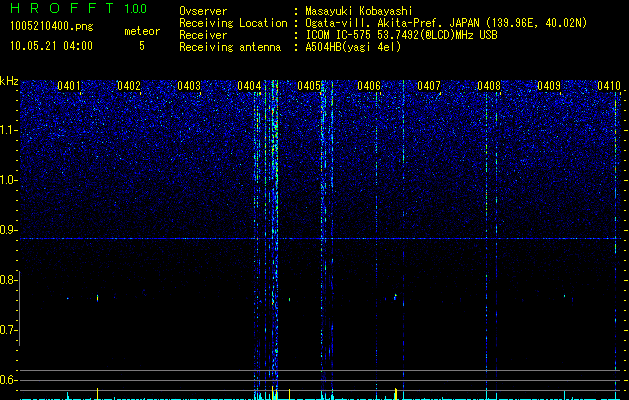Click the Receiving antenna label

tap(230, 47)
